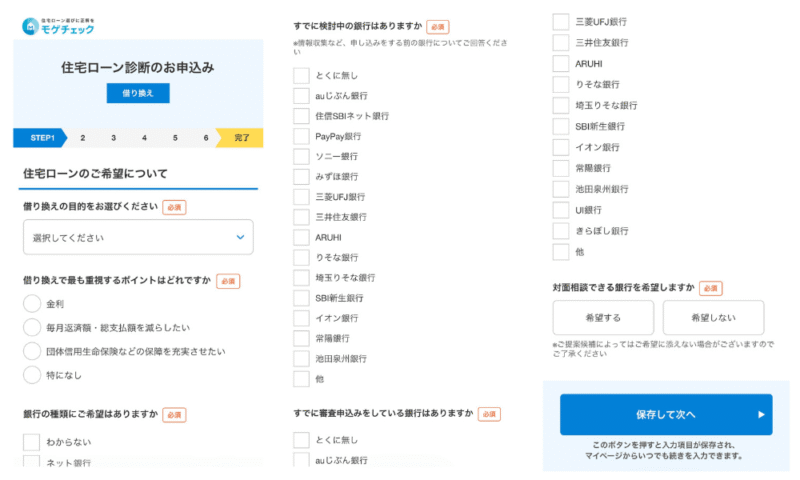The image size is (800, 480).
Task: Tick the きらぼし銀行 checkbox
Action: click(561, 231)
